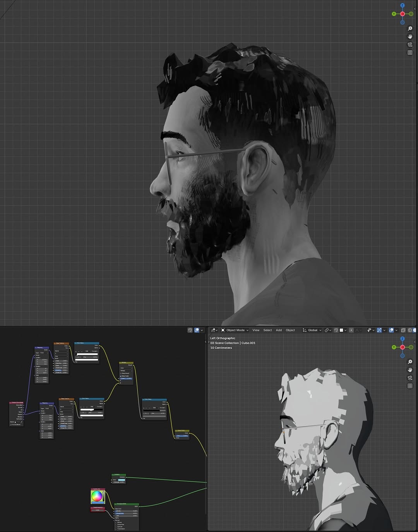Toggle X-ray button in bottom viewport header
418x532 pixels.
pos(403,330)
